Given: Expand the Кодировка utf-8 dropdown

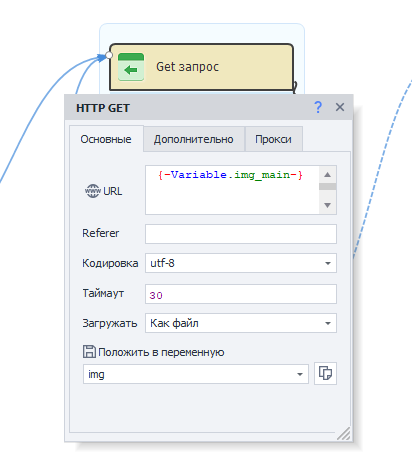Looking at the screenshot, I should [x=328, y=263].
